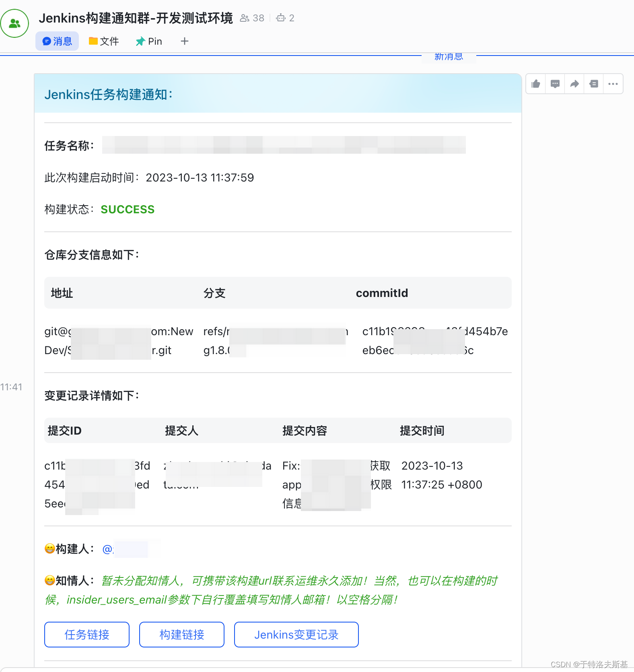Give a thumbs-up reaction to the message
Viewport: 634px width, 672px height.
[536, 84]
